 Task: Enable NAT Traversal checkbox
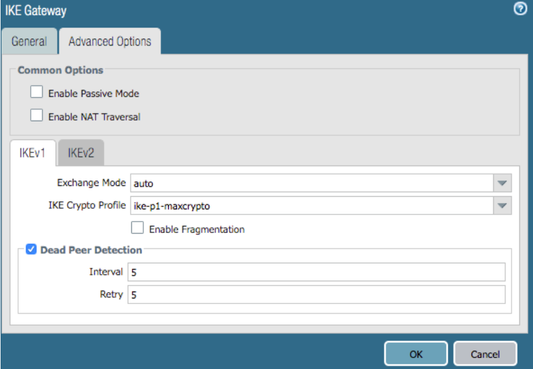click(36, 116)
